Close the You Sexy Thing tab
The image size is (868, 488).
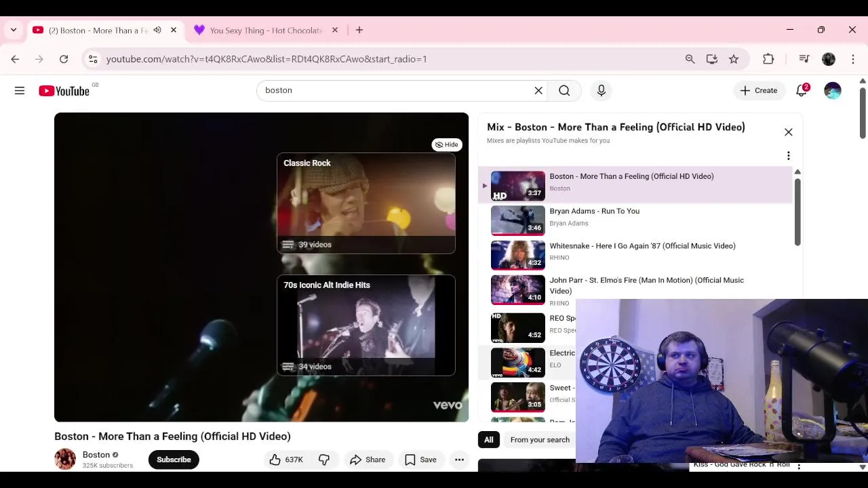pyautogui.click(x=335, y=30)
